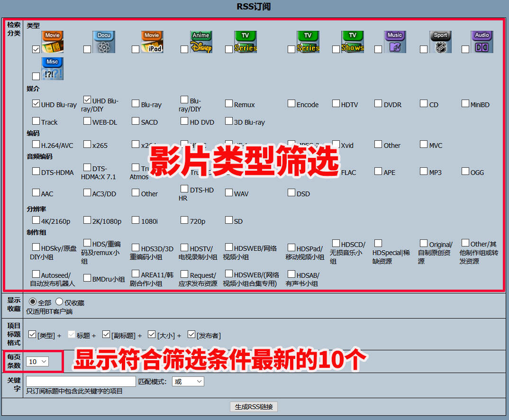The width and height of the screenshot is (509, 420).
Task: Select the x265 codec checkbox
Action: pyautogui.click(x=87, y=144)
